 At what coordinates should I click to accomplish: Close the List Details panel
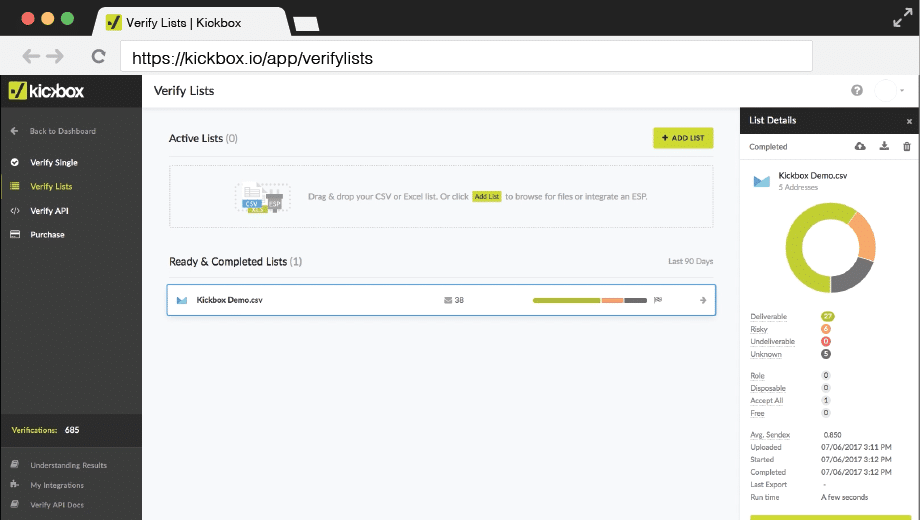tap(909, 121)
